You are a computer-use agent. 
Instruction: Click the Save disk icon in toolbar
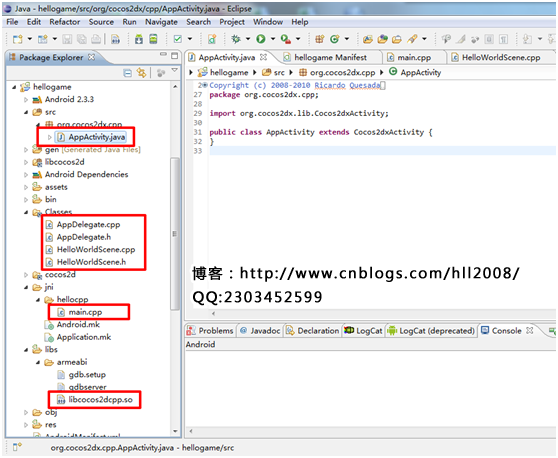coord(67,39)
